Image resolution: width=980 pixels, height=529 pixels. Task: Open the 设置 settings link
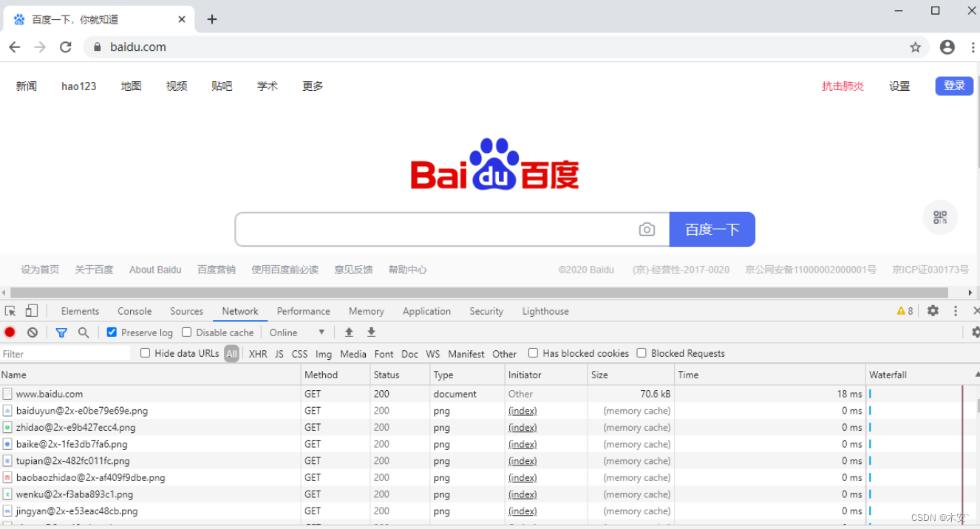(899, 86)
